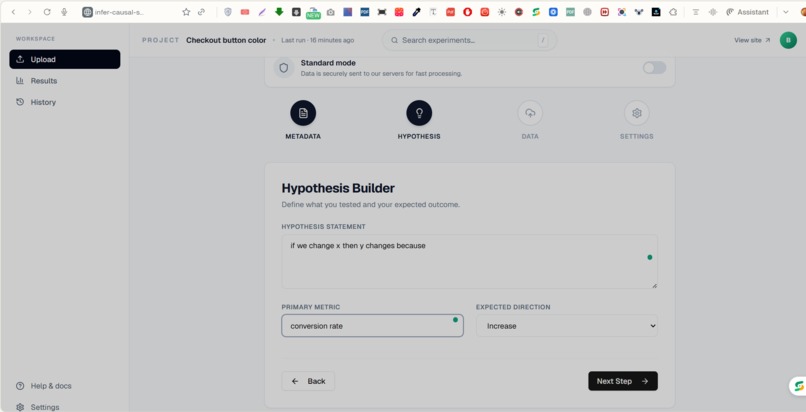Screen dimensions: 806x412
Task: Click the Back button
Action: click(308, 381)
